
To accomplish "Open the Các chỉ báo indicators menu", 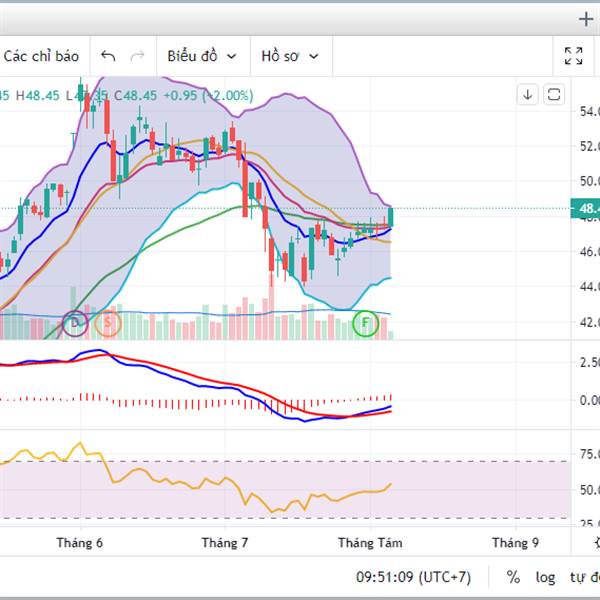I will point(41,56).
